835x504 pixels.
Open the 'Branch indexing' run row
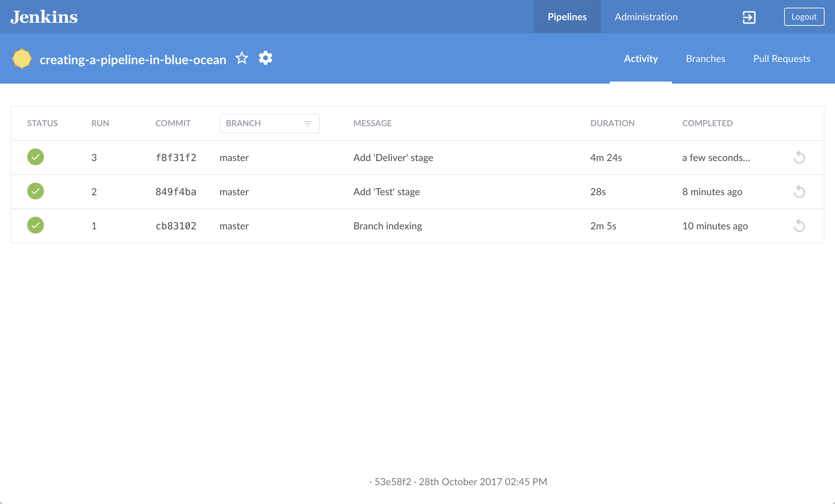[388, 226]
